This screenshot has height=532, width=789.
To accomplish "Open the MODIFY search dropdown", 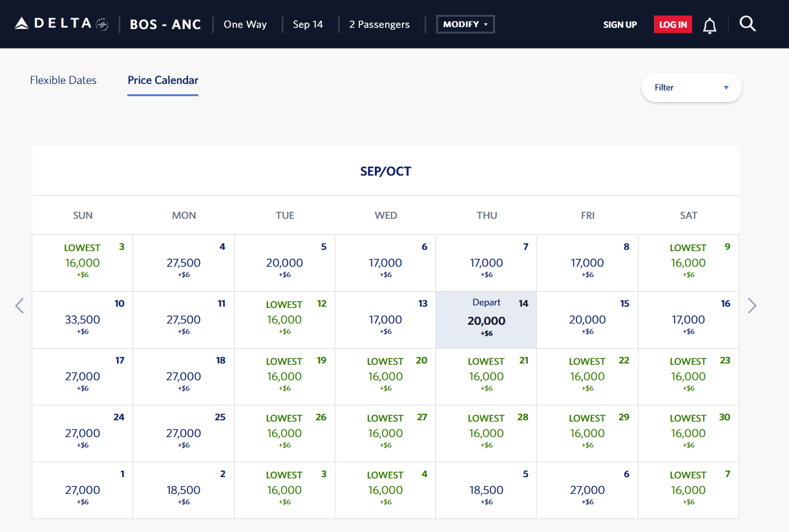I will click(x=465, y=25).
